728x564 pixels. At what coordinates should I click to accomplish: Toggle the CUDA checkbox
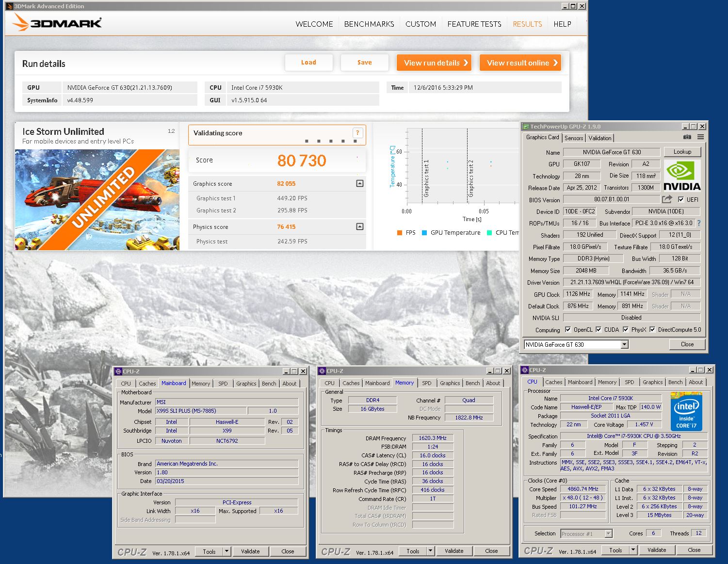[x=599, y=329]
